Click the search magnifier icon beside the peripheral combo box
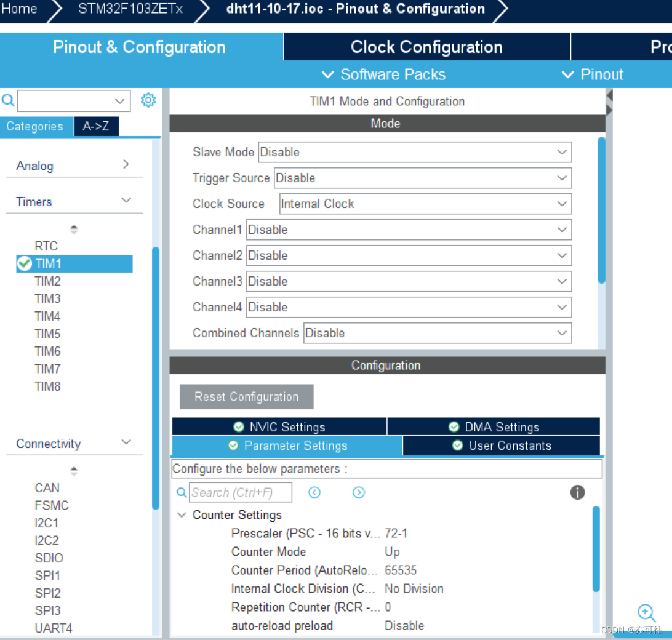The image size is (672, 640). click(8, 100)
